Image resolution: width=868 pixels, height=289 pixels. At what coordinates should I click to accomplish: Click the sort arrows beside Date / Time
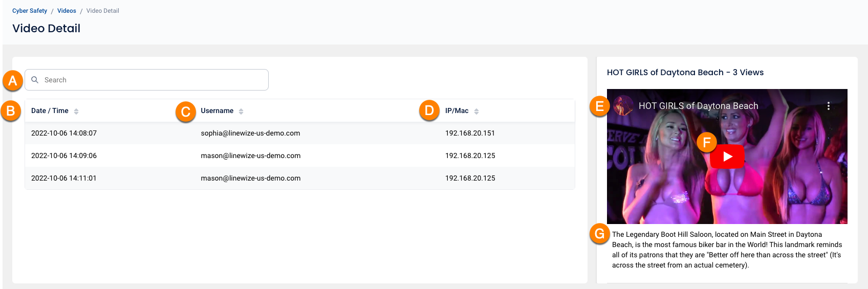[76, 112]
